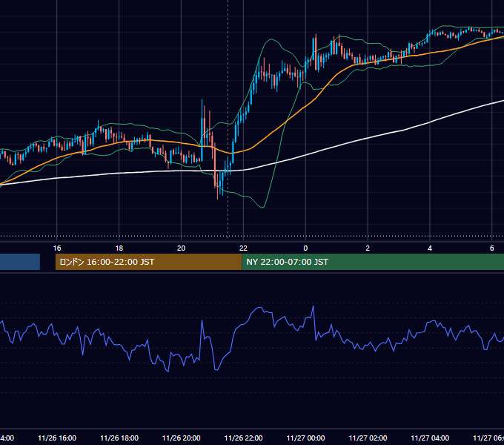Click the 11/26 18:00 date label
Image resolution: width=504 pixels, height=445 pixels.
click(119, 438)
